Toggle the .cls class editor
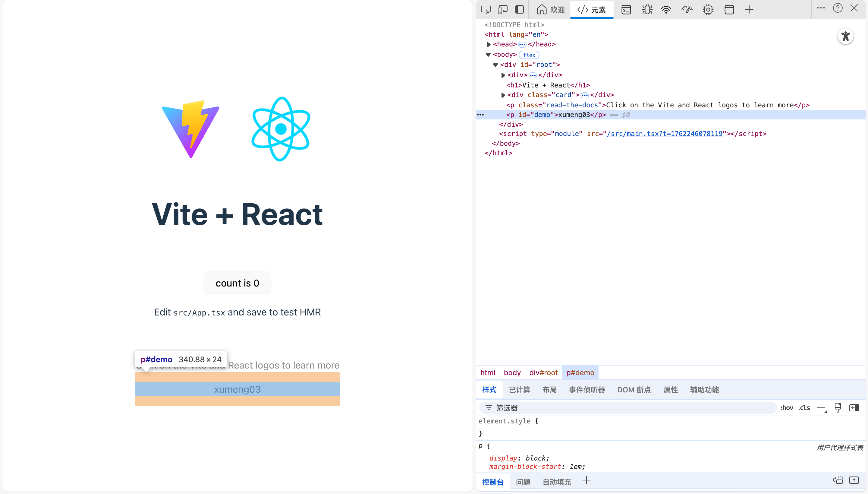Screen dimensions: 868x494 [x=804, y=408]
